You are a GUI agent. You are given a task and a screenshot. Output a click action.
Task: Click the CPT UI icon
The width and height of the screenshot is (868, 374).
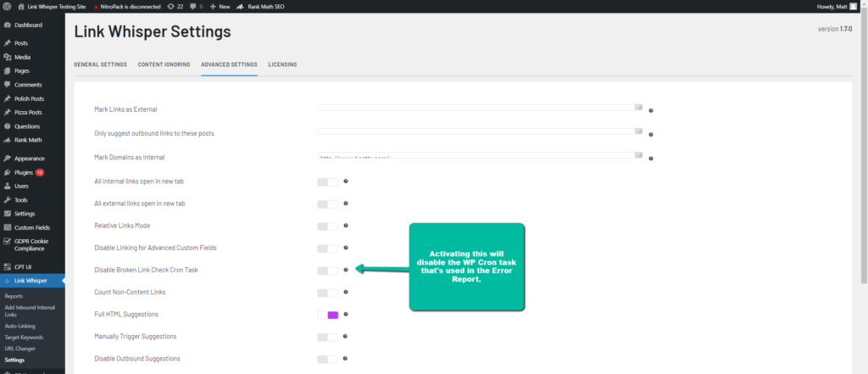tap(7, 266)
